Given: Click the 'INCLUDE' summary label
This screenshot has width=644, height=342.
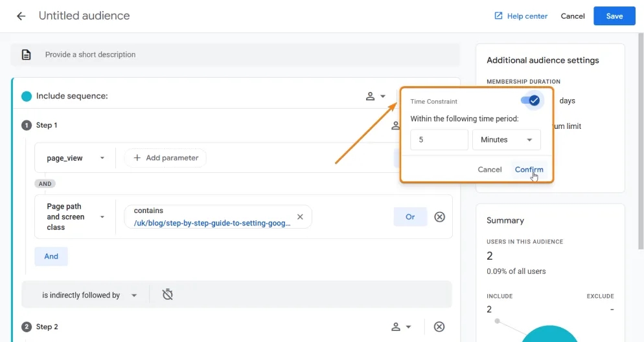Looking at the screenshot, I should [x=500, y=296].
